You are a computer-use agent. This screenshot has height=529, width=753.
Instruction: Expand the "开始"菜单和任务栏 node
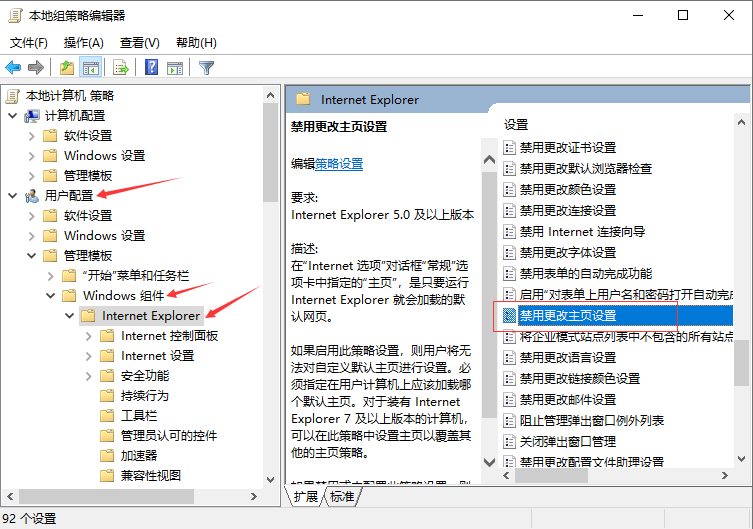click(51, 276)
